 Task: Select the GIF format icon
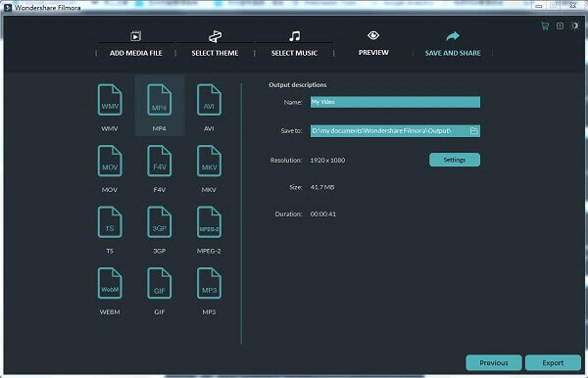(160, 283)
